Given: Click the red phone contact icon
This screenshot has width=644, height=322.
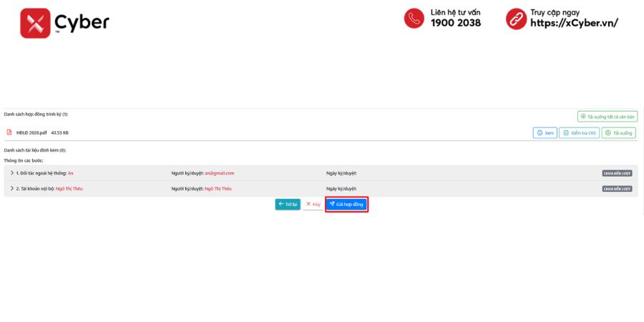Looking at the screenshot, I should pos(414,19).
